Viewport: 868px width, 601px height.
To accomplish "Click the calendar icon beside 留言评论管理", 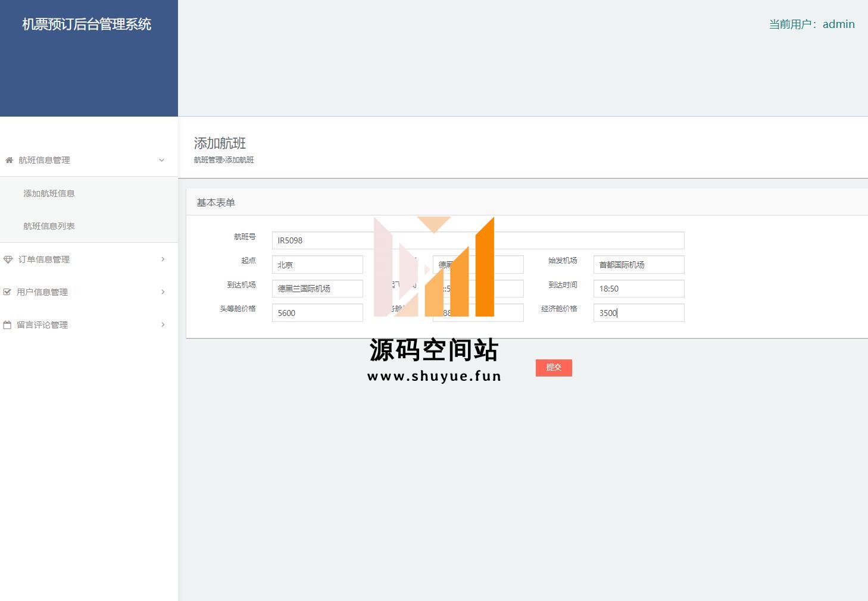I will [x=7, y=325].
